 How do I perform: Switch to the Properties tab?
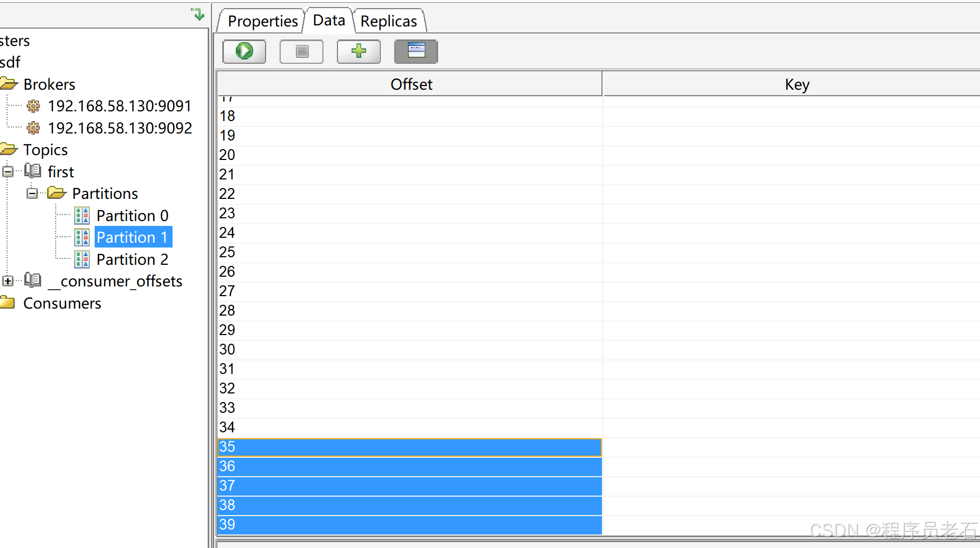point(263,21)
